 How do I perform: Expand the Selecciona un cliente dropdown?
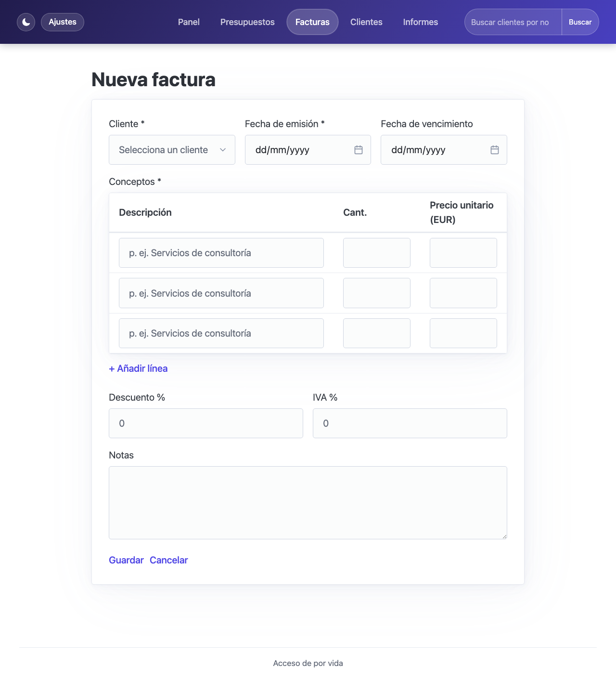pyautogui.click(x=172, y=150)
